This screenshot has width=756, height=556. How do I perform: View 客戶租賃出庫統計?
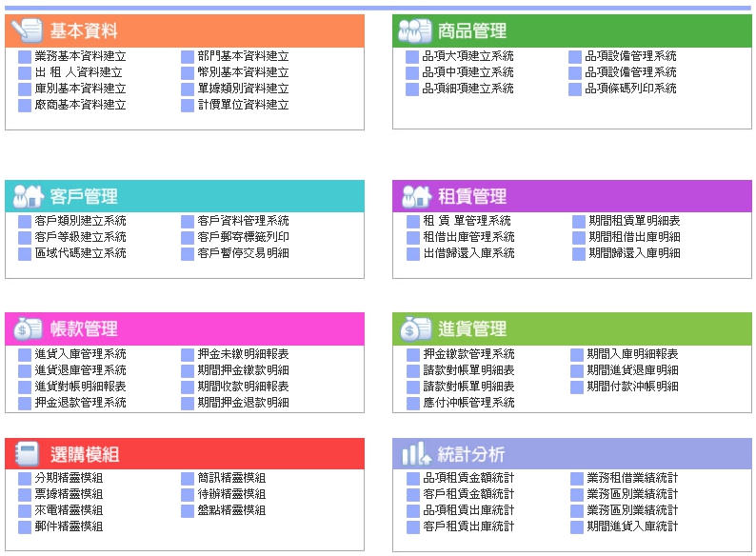[x=468, y=526]
